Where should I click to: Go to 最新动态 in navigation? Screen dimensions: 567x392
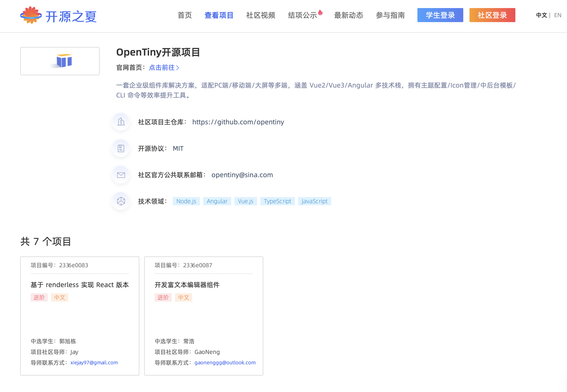(348, 15)
